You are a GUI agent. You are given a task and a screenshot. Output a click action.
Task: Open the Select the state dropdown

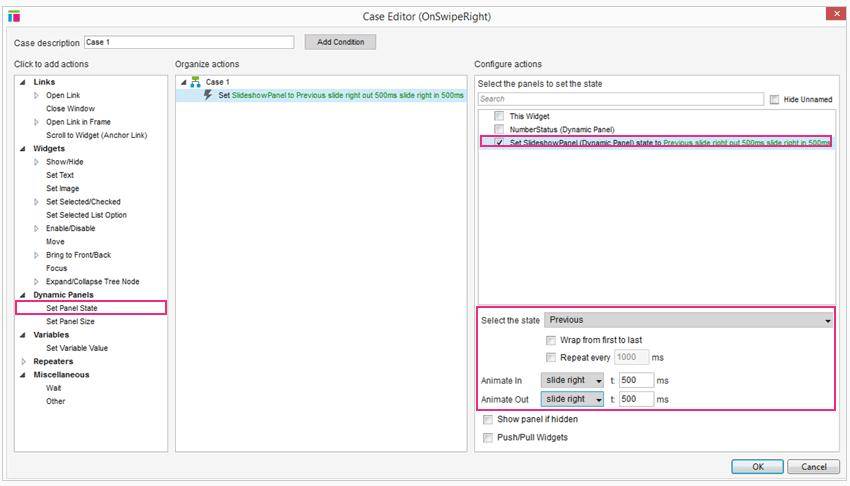pos(688,320)
